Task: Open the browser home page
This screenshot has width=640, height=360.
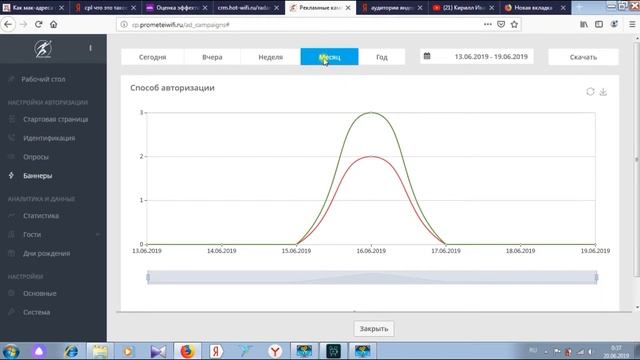Action: (x=53, y=24)
